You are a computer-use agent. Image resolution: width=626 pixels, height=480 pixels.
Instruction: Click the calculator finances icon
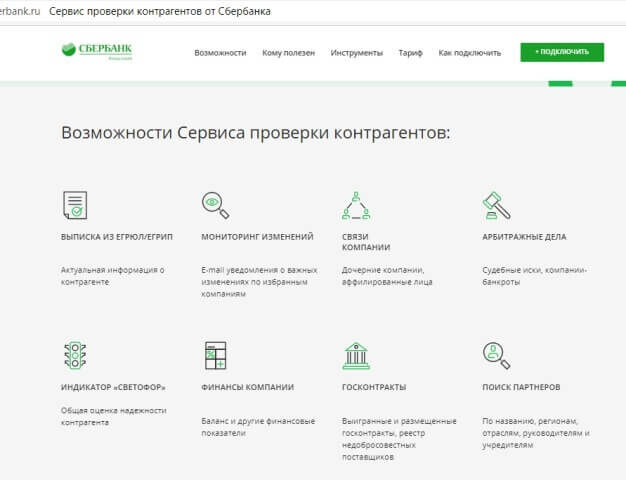[216, 355]
